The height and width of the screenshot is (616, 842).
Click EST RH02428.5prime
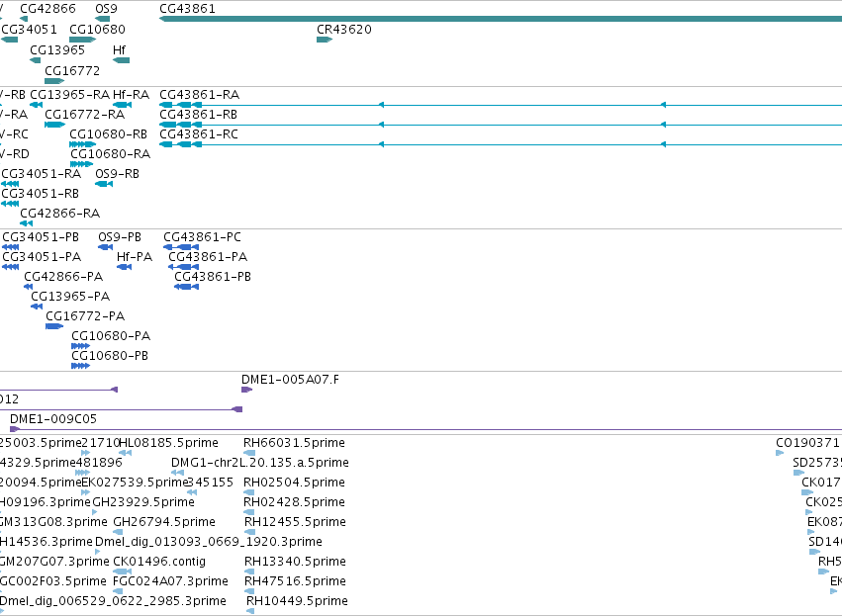click(249, 512)
